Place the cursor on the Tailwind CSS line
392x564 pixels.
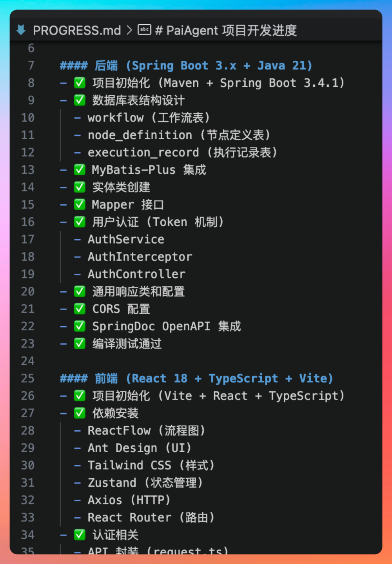[x=151, y=466]
